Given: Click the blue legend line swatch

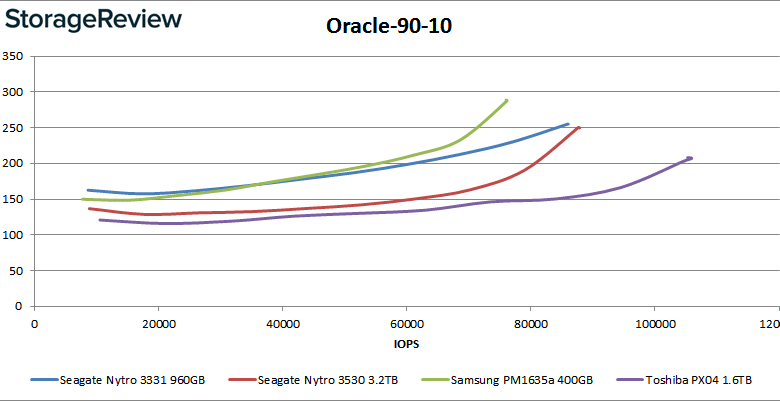Looking at the screenshot, I should (44, 380).
